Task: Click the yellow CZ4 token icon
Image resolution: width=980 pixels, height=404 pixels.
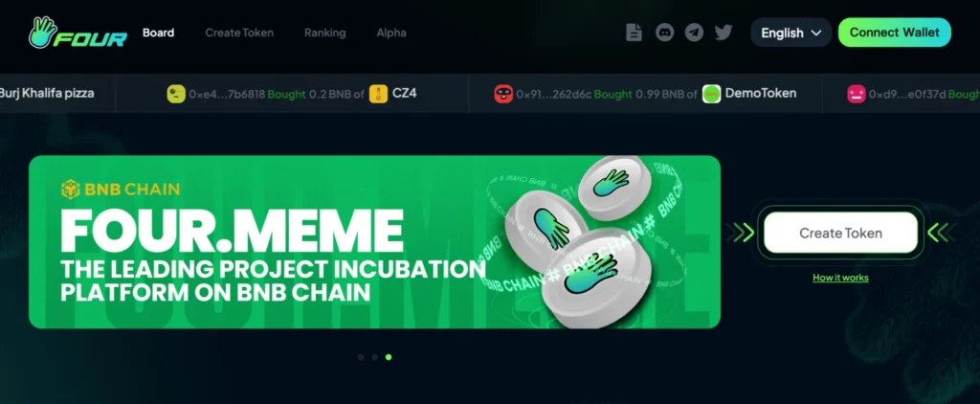Action: click(x=378, y=94)
